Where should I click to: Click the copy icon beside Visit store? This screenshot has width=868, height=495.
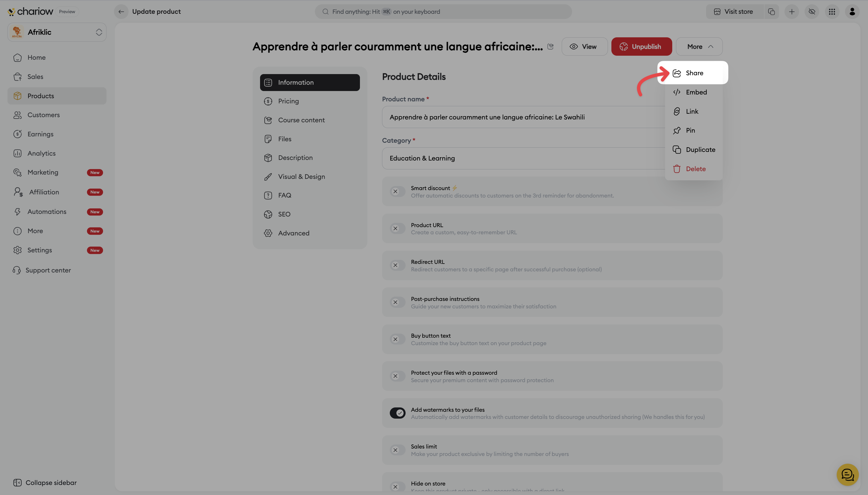771,11
